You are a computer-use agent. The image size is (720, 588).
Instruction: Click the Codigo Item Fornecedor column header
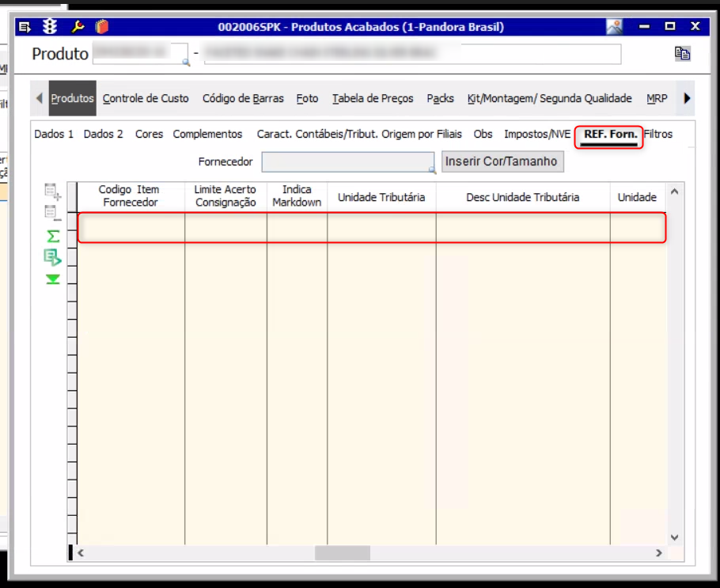pos(131,196)
